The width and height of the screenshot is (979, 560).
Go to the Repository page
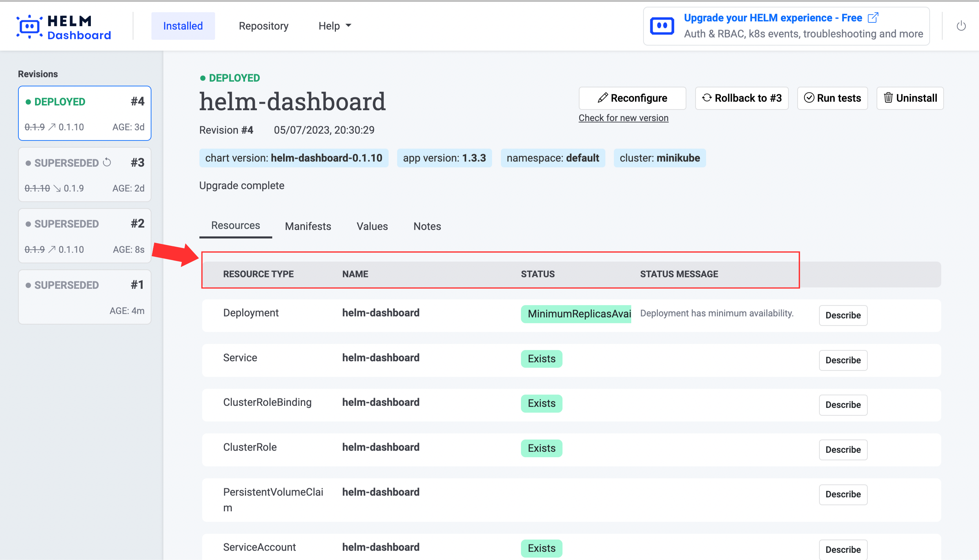(x=263, y=26)
